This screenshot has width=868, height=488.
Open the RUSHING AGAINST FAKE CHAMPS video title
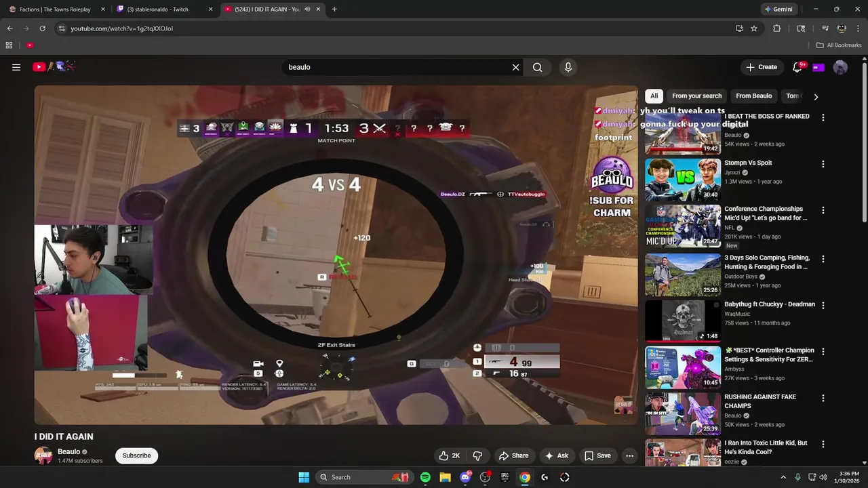tap(760, 401)
